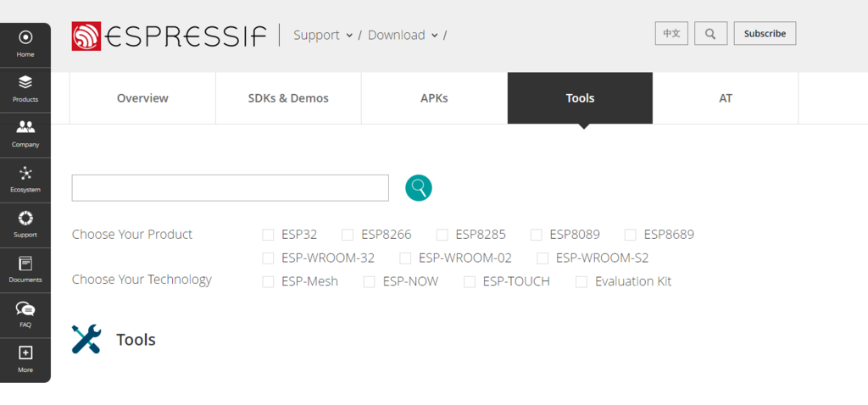This screenshot has width=868, height=405.
Task: Focus the tools search input field
Action: click(231, 188)
